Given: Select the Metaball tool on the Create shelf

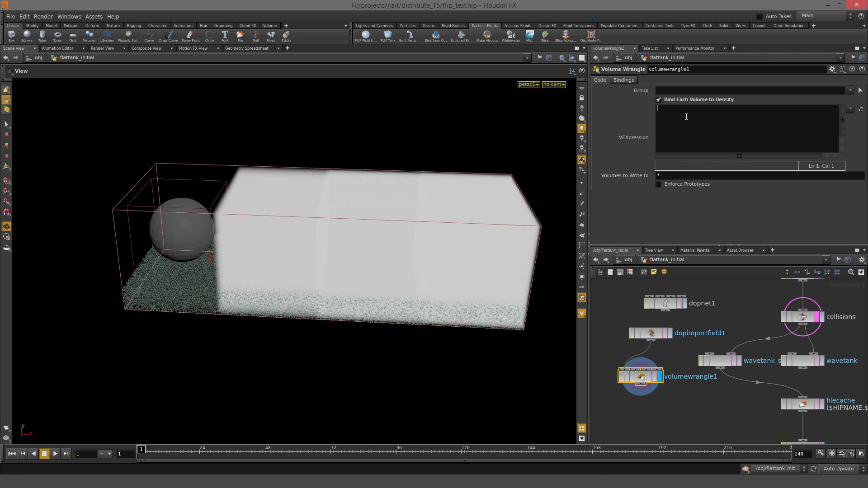Looking at the screenshot, I should pyautogui.click(x=90, y=36).
